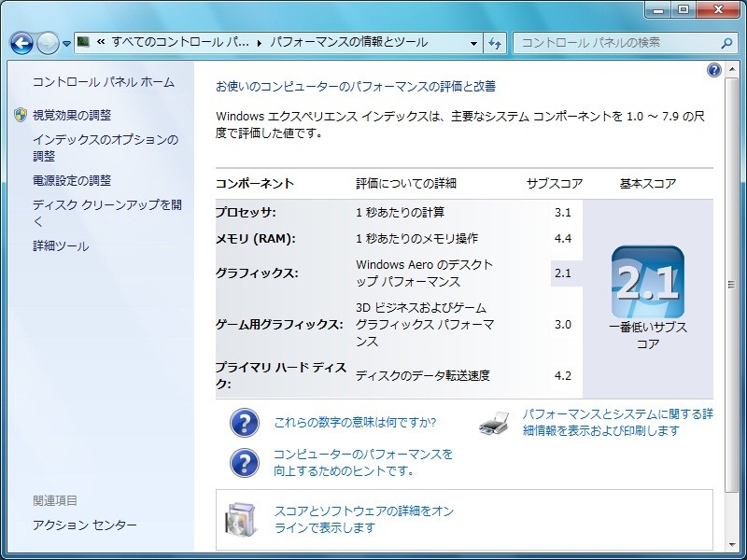747x560 pixels.
Task: Click question icon beside これらの数字の意味は何ですか?
Action: click(245, 423)
